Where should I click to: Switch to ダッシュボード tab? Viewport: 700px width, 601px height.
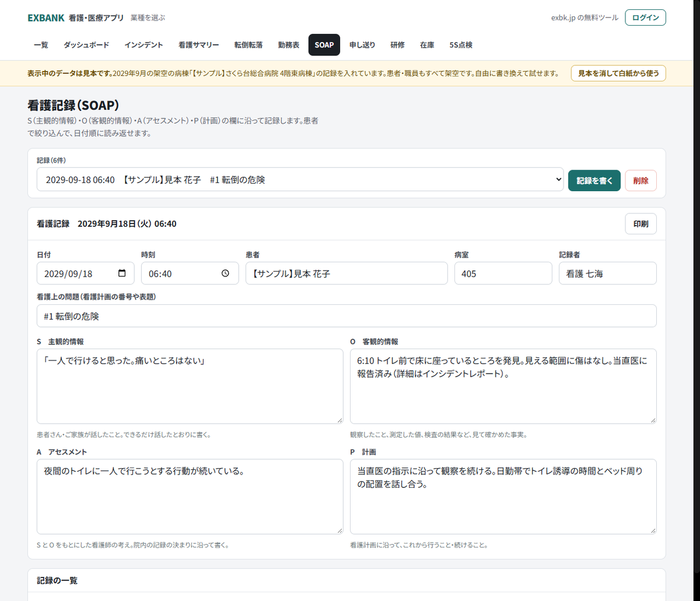86,45
